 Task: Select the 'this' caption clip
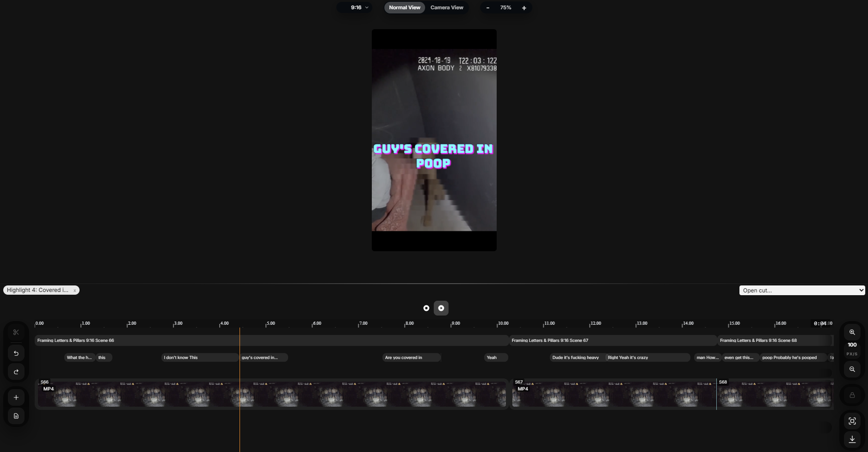pos(104,358)
